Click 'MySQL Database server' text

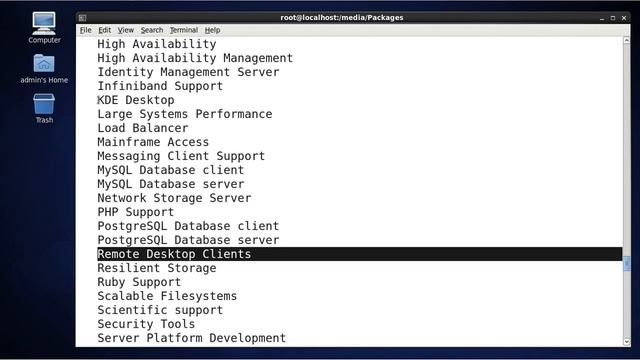pos(171,184)
